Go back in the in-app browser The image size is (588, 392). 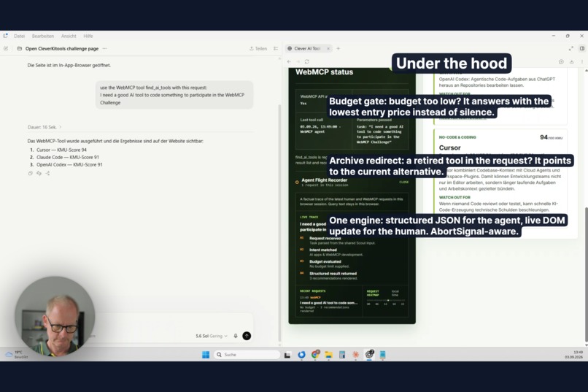tap(289, 61)
